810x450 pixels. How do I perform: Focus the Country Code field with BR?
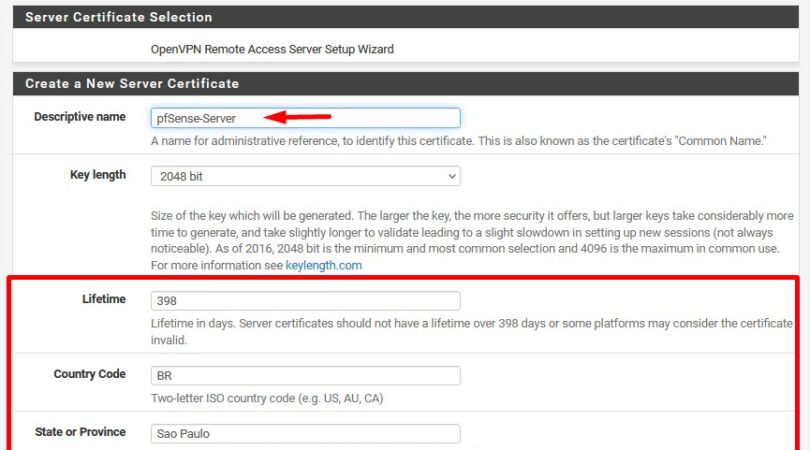[x=305, y=376]
